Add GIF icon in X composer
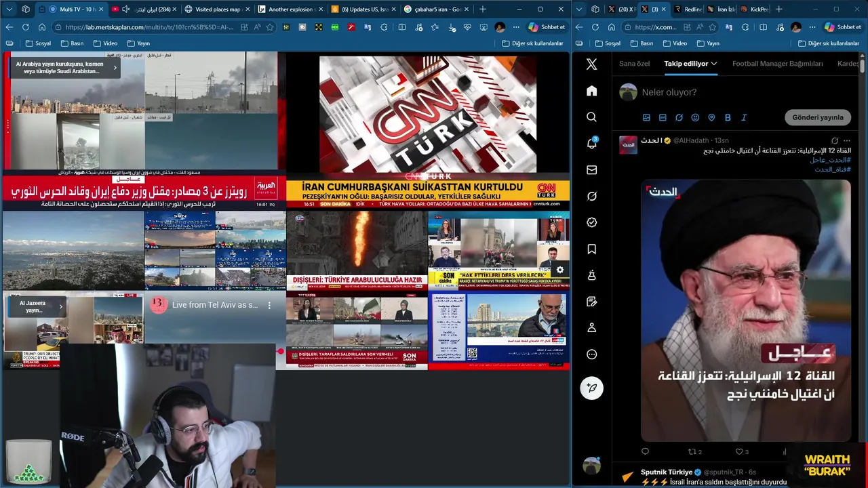The height and width of the screenshot is (488, 868). [x=663, y=117]
